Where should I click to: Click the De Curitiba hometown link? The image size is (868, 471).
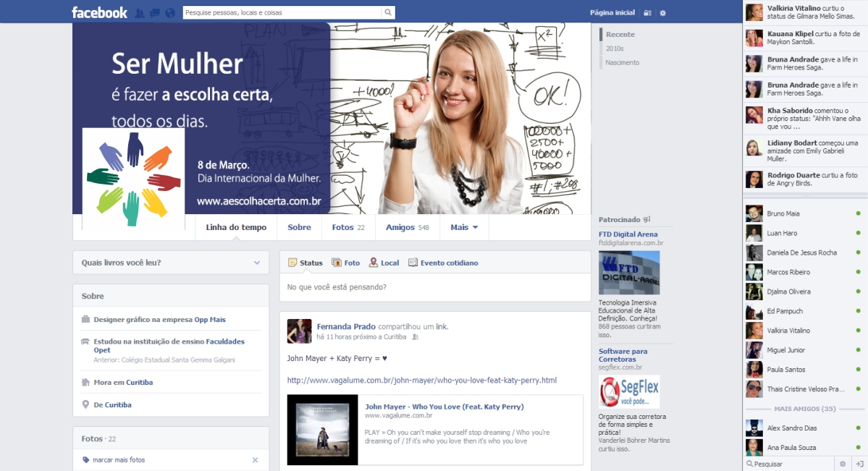[x=118, y=405]
